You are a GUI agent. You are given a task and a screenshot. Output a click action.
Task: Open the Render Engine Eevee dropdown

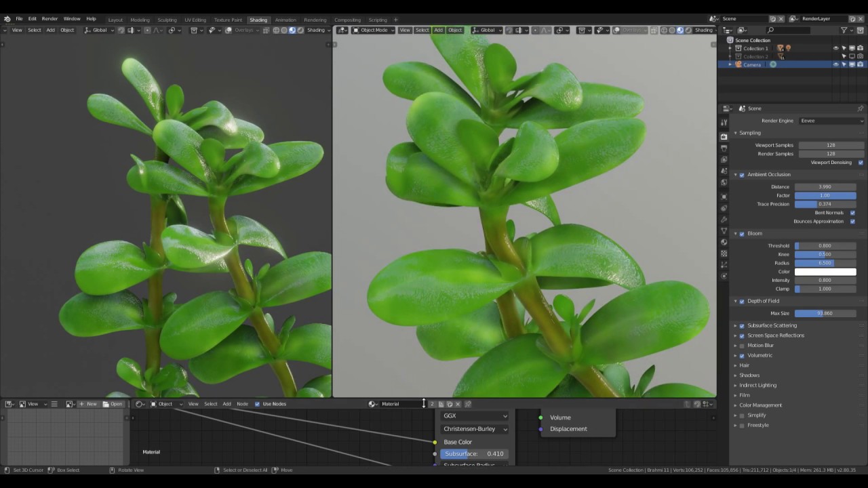coord(831,121)
